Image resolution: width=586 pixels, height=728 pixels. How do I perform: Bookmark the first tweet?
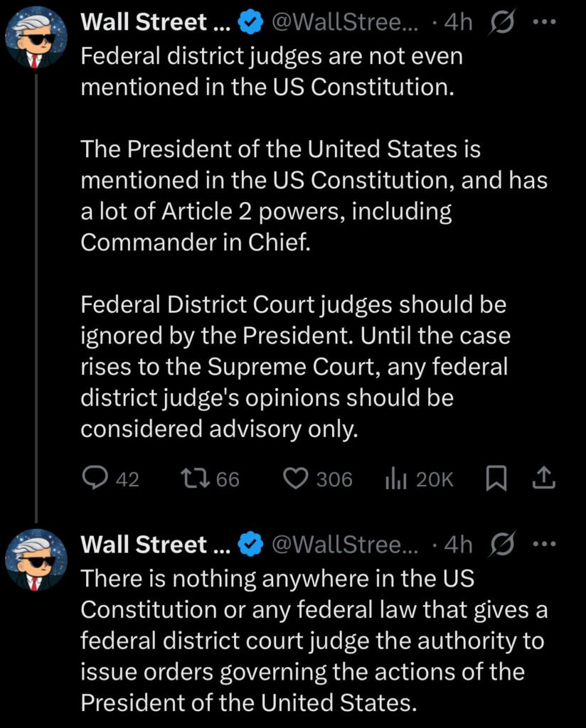pyautogui.click(x=495, y=480)
